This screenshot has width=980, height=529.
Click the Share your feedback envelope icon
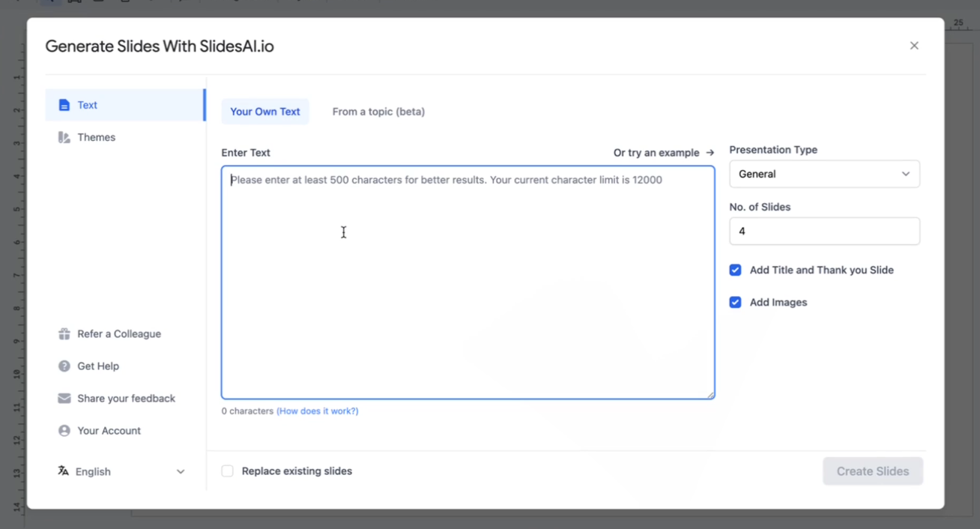point(64,399)
